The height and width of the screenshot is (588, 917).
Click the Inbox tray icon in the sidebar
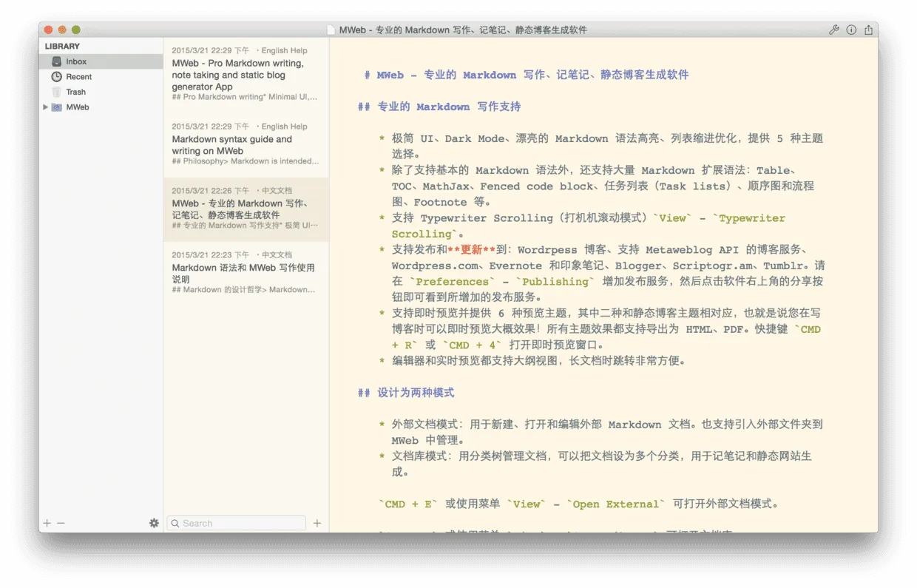[x=57, y=61]
